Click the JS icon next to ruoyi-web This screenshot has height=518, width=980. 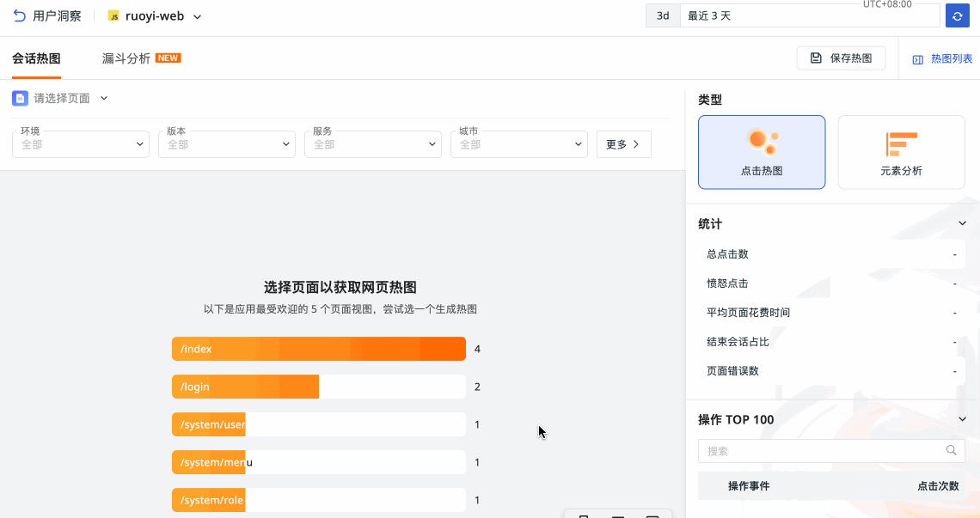tap(113, 16)
